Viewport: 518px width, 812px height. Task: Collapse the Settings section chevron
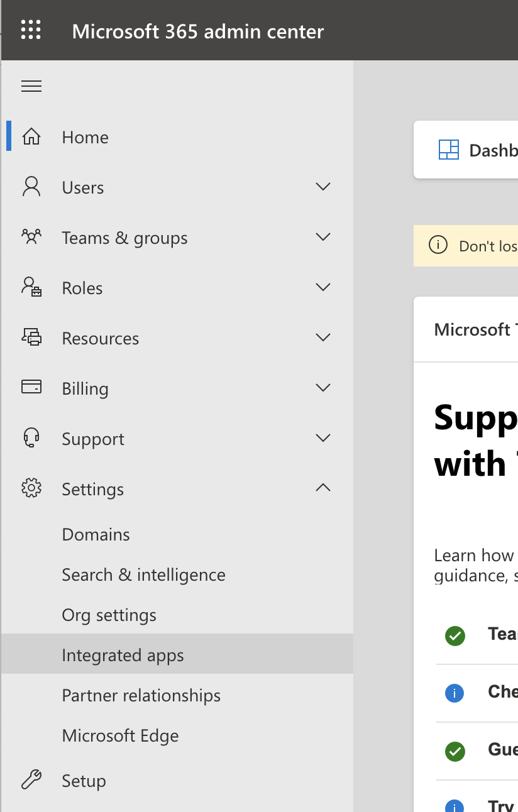[322, 488]
